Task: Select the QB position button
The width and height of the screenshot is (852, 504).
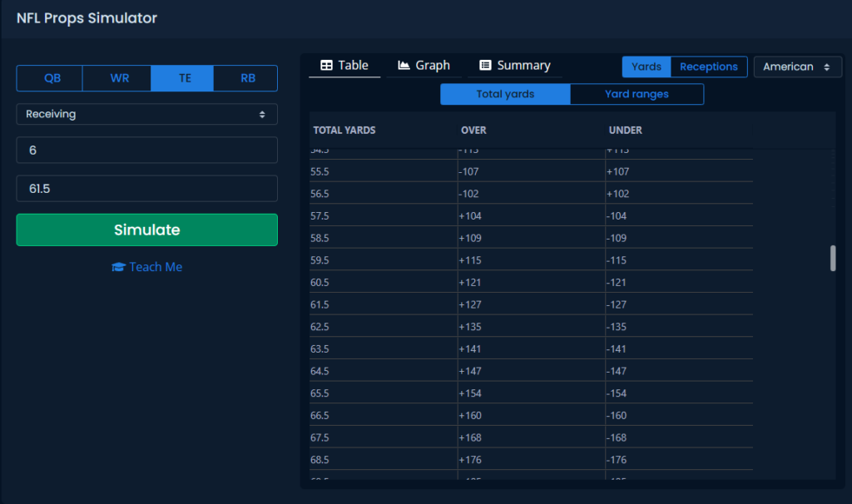Action: click(x=49, y=78)
